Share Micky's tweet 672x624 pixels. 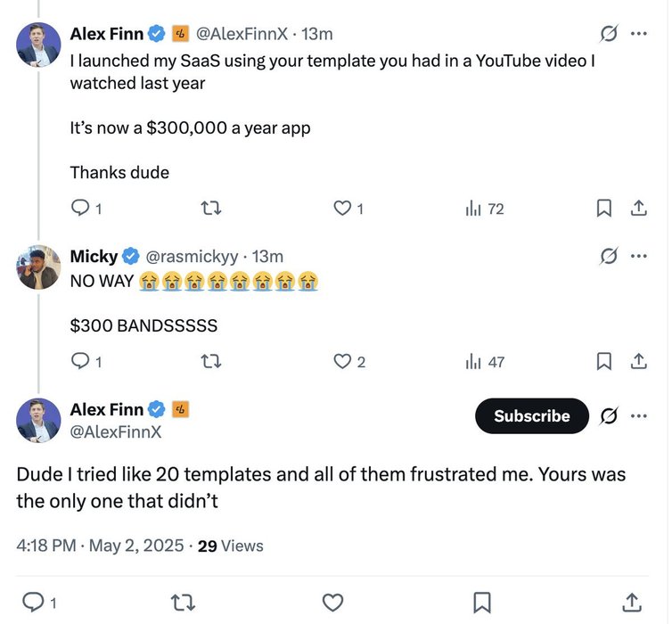coord(638,362)
